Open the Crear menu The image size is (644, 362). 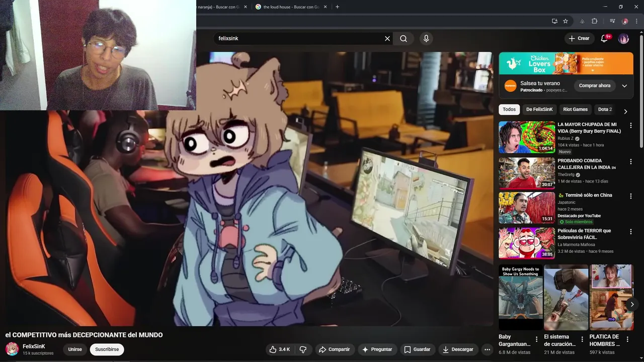coord(579,39)
